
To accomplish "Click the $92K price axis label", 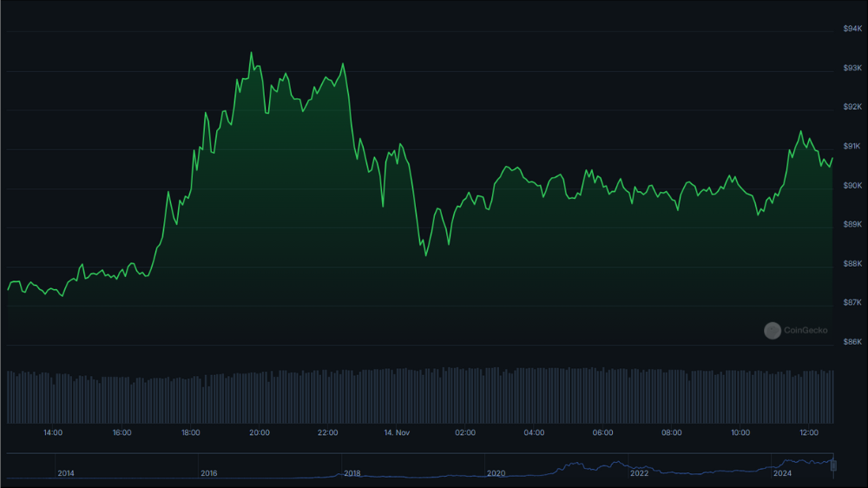I will tap(852, 106).
